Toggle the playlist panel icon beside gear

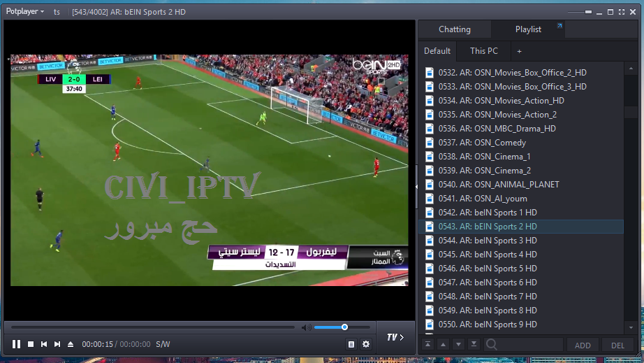click(351, 344)
